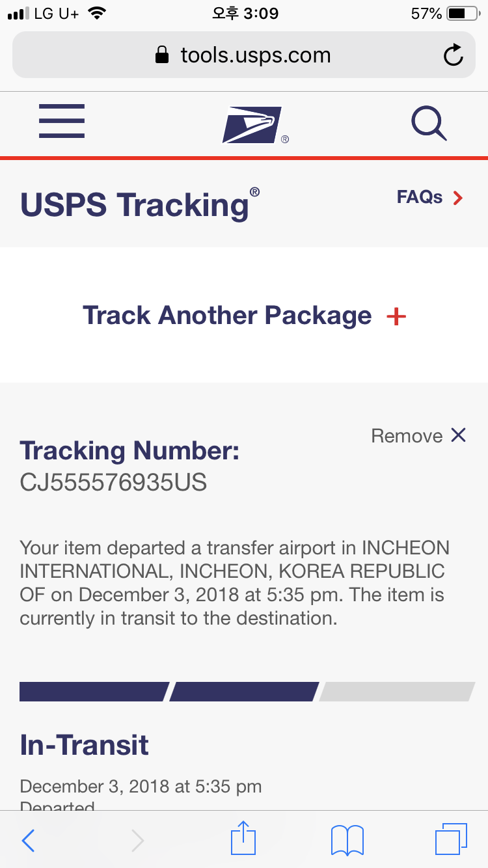Open the hamburger navigation menu
The image size is (488, 868).
point(62,121)
